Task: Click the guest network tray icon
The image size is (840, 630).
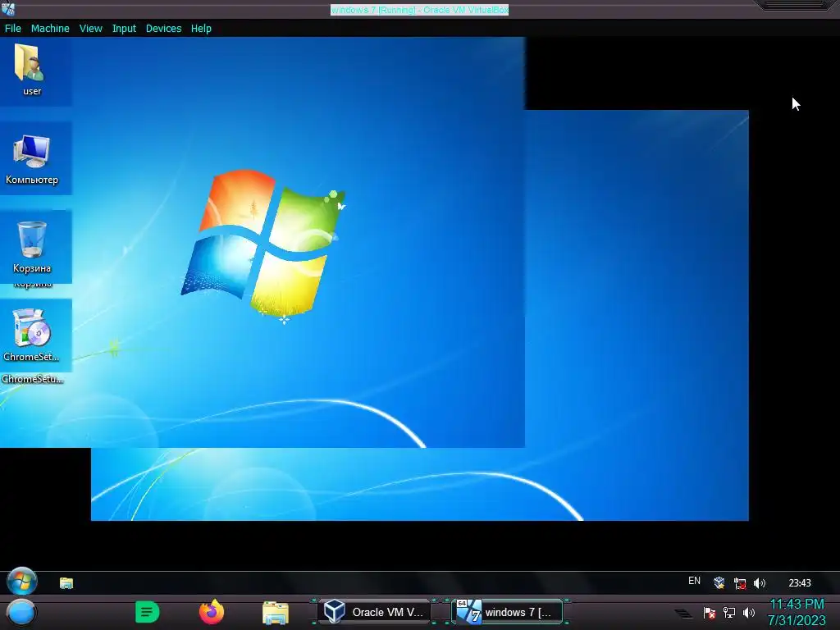Action: pos(740,583)
